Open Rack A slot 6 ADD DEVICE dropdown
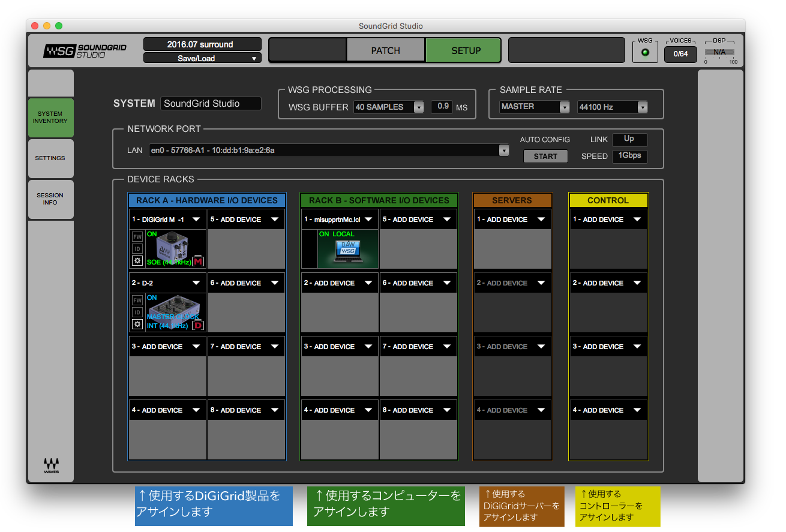 pos(246,283)
